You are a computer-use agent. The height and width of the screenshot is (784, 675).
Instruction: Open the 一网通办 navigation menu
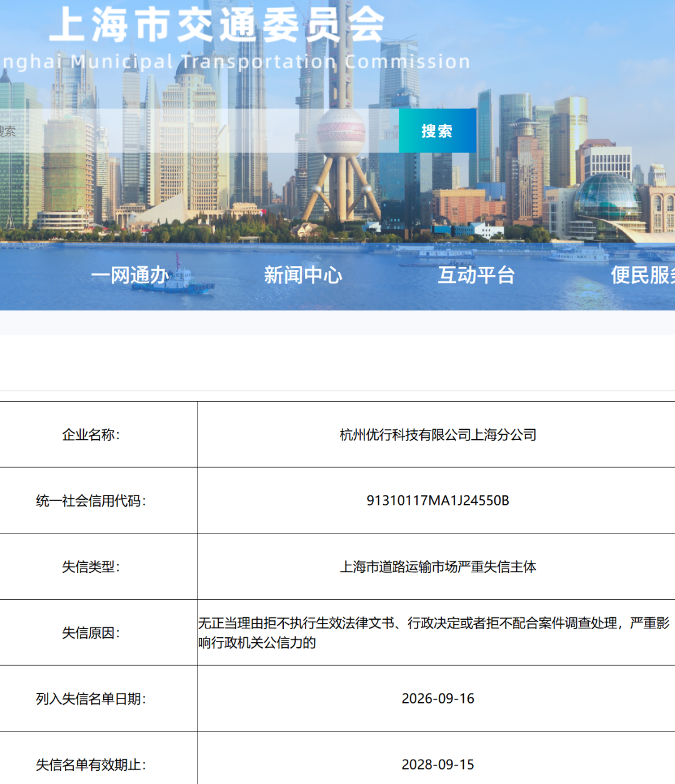click(x=130, y=275)
